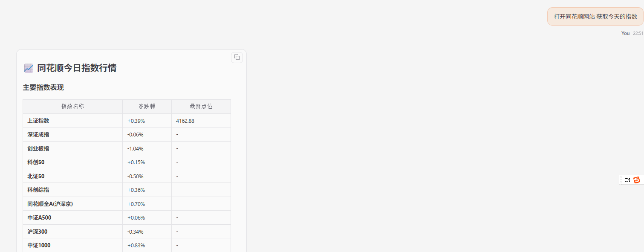Click the chart emoji beside the title
The height and width of the screenshot is (252, 644).
[29, 68]
